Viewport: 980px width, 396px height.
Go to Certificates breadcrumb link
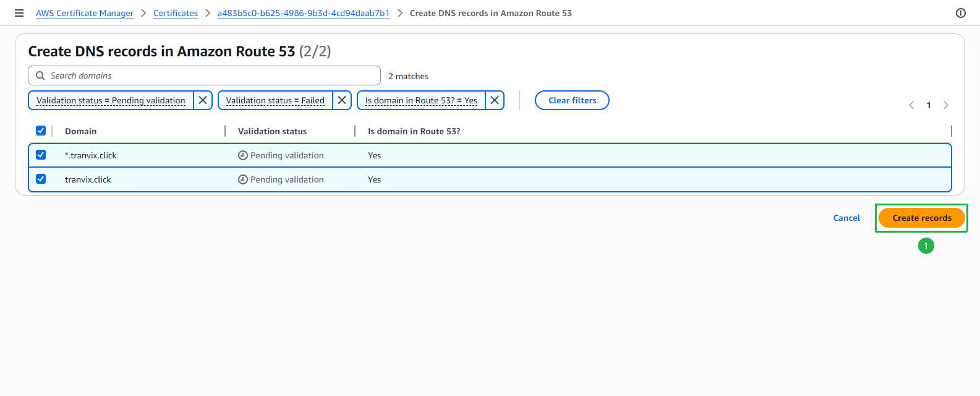point(176,13)
